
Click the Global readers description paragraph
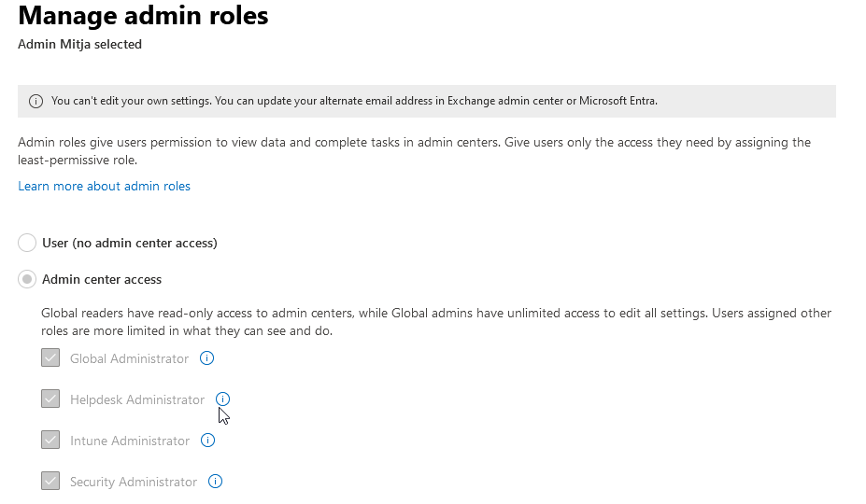(x=435, y=322)
